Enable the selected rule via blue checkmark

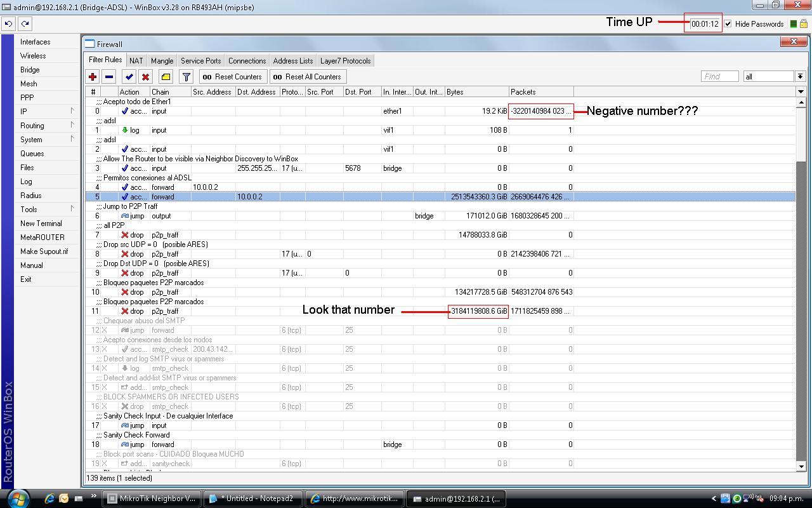pyautogui.click(x=129, y=76)
